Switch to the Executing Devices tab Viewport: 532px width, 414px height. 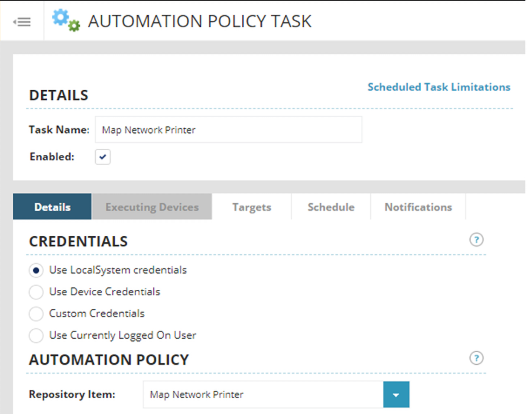pos(152,207)
